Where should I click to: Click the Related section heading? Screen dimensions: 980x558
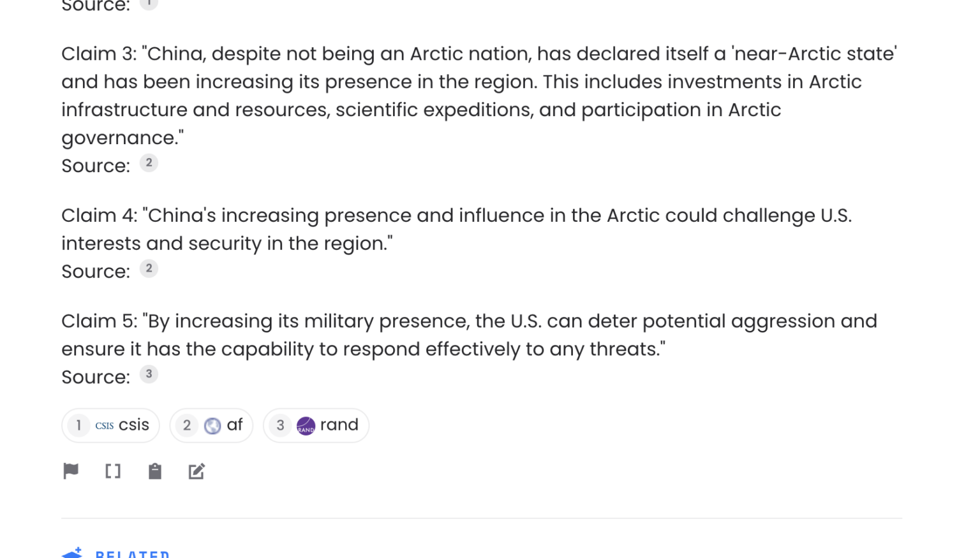(x=133, y=554)
